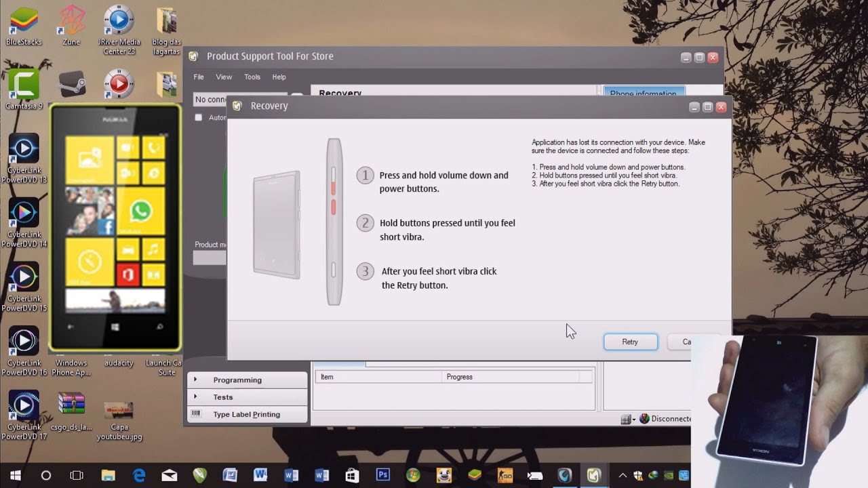Open the blog das lagartas folder
This screenshot has width=868, height=488.
click(x=166, y=30)
